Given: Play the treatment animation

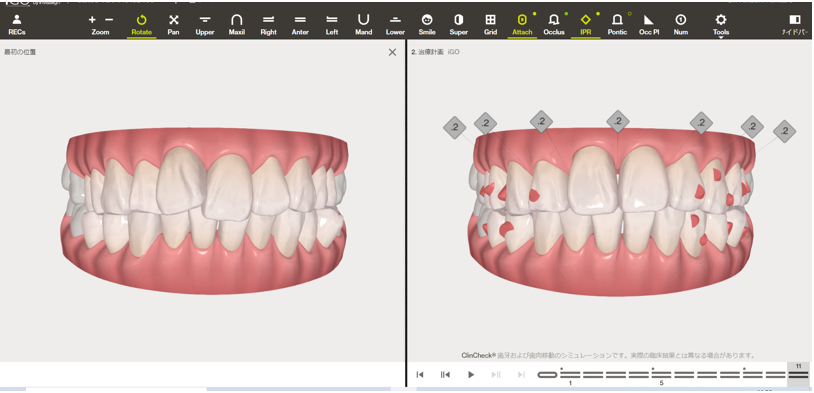Looking at the screenshot, I should pyautogui.click(x=471, y=374).
